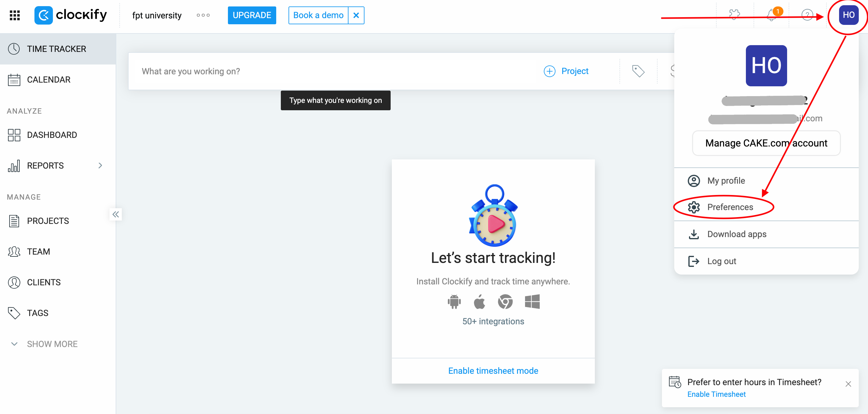Open the help question mark icon

click(x=807, y=15)
